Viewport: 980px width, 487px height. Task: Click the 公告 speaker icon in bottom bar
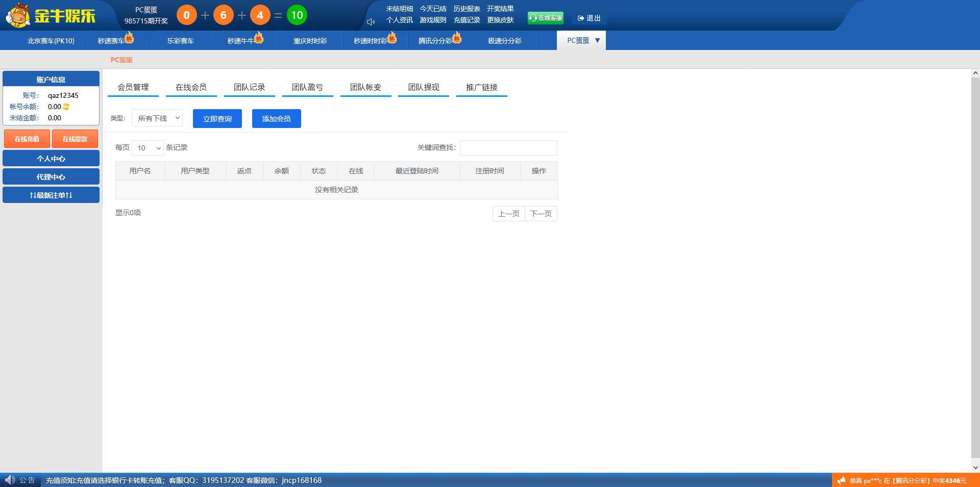coord(11,480)
